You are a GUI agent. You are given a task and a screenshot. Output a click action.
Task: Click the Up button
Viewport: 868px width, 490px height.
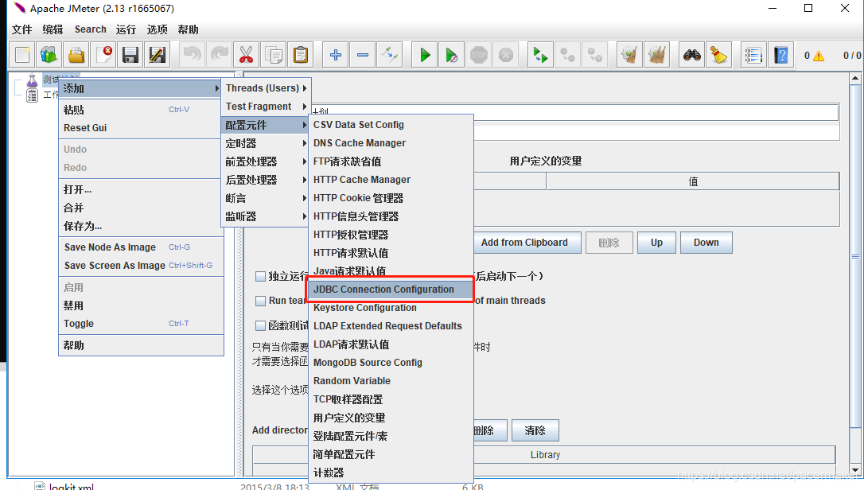656,243
